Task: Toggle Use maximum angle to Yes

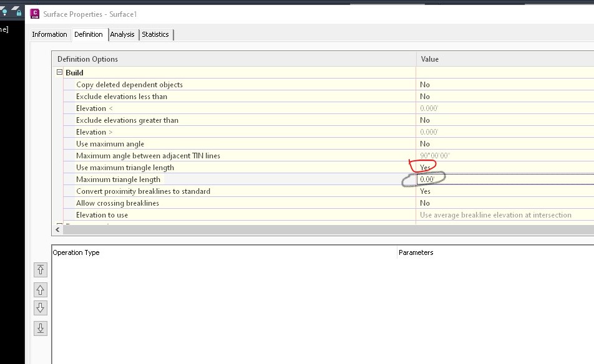Action: (x=437, y=143)
